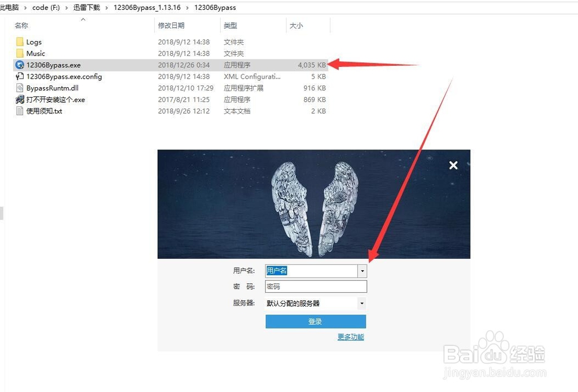Viewport: 578px width, 392px height.
Task: Click the date 2017/8/21 11:25
Action: [184, 99]
